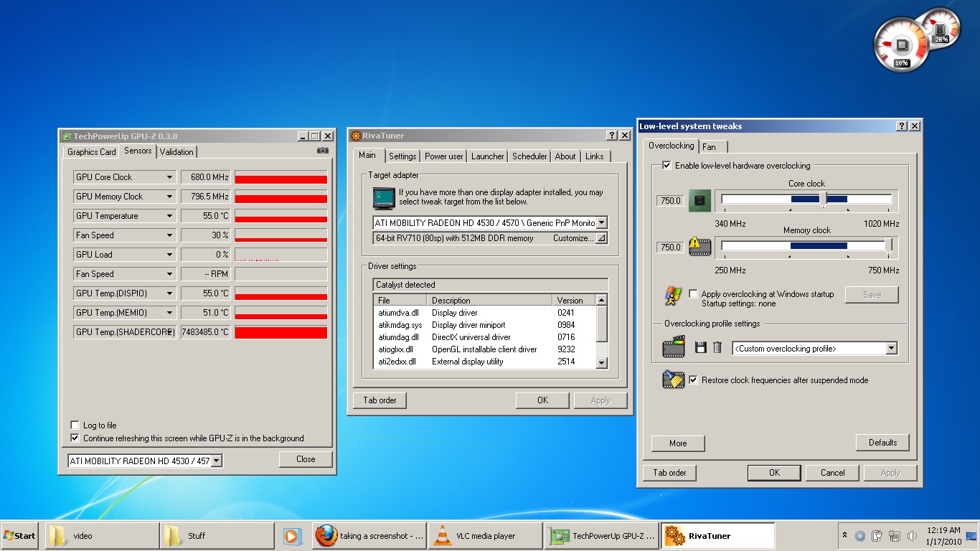Enable Apply overclocking at Windows startup
The height and width of the screenshot is (551, 980).
coord(693,294)
